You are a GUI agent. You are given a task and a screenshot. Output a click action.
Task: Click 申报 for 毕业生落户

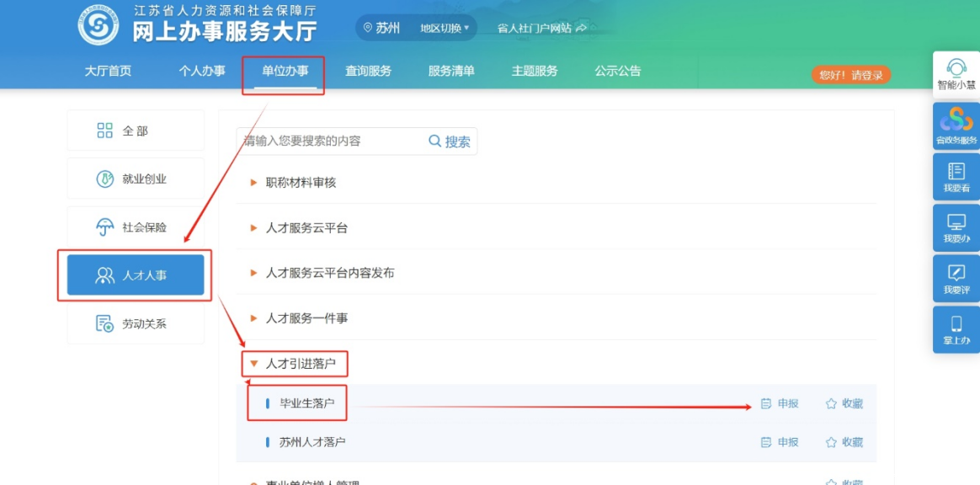[x=780, y=404]
